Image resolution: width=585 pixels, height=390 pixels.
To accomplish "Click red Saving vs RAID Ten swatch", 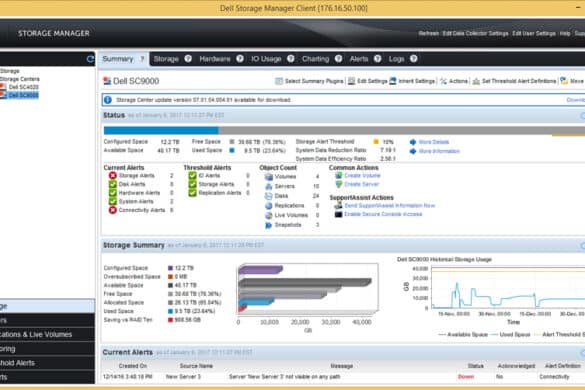I will coord(170,320).
